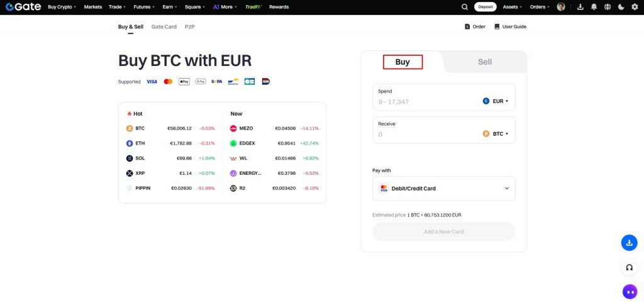Image resolution: width=644 pixels, height=308 pixels.
Task: Click the blue floating download button
Action: pyautogui.click(x=629, y=243)
